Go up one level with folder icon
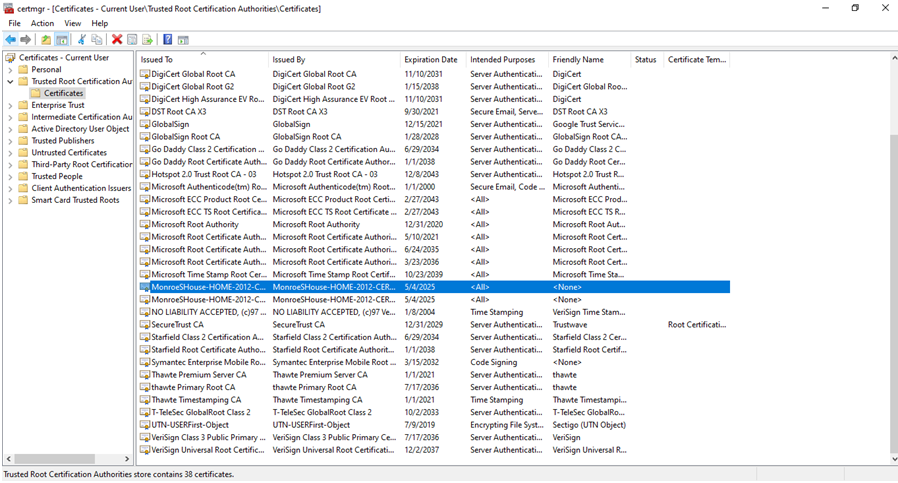The height and width of the screenshot is (483, 898). pos(46,40)
